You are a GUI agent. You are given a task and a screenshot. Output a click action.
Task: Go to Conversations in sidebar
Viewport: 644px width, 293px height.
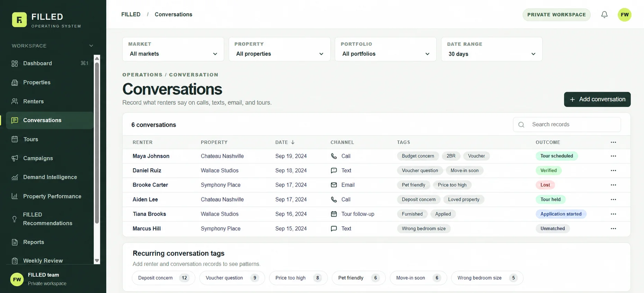click(x=50, y=120)
